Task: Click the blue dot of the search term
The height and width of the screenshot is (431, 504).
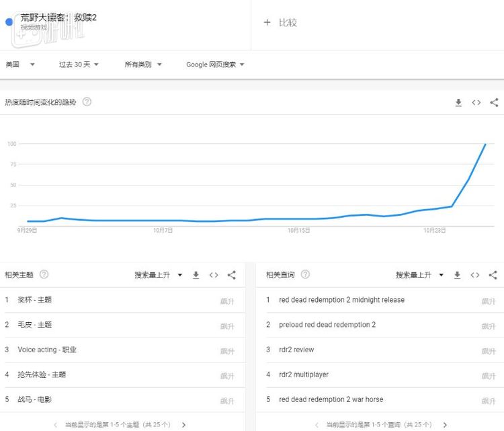Action: [x=9, y=22]
